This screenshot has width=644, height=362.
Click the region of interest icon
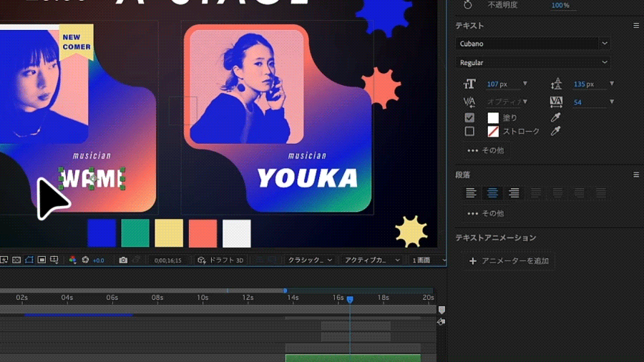coord(42,260)
